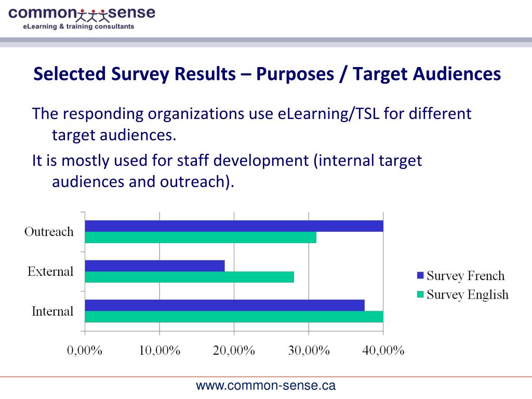The image size is (532, 399).
Task: Click the 'Selected Survey Results' slide title
Action: (x=267, y=74)
